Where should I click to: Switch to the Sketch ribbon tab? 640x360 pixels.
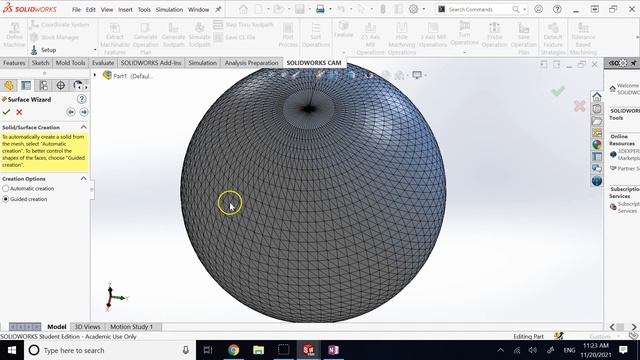pyautogui.click(x=40, y=63)
